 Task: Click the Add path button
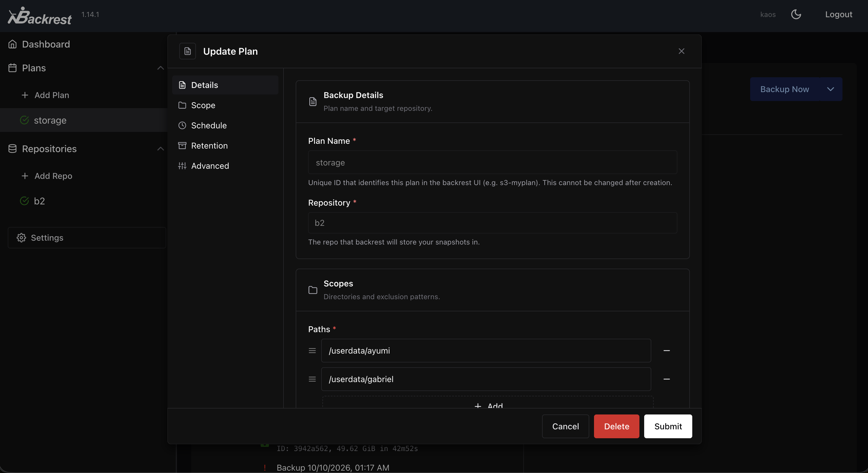(487, 402)
